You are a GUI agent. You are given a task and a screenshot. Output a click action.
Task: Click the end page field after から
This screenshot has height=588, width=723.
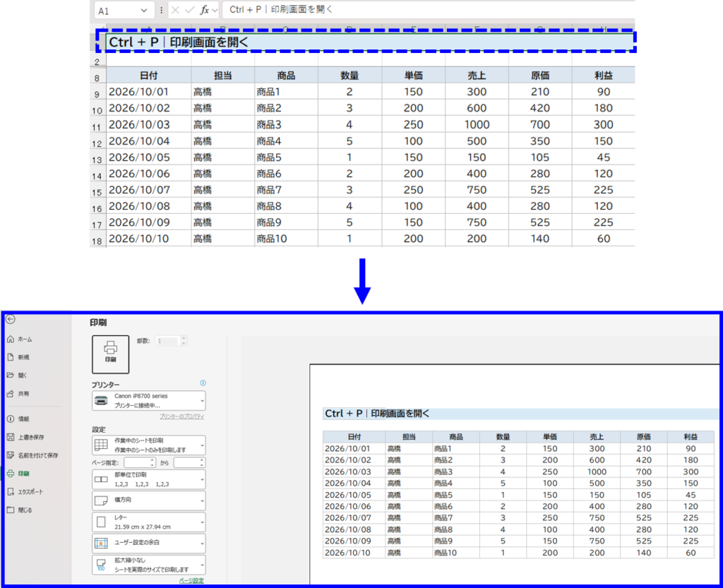[189, 462]
